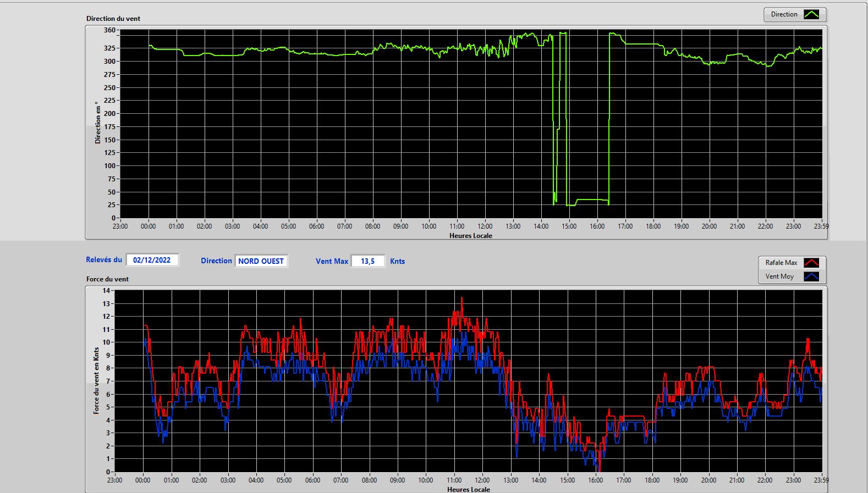This screenshot has width=868, height=493.
Task: Click the 'Heures Locale' axis label of force chart
Action: (x=469, y=489)
